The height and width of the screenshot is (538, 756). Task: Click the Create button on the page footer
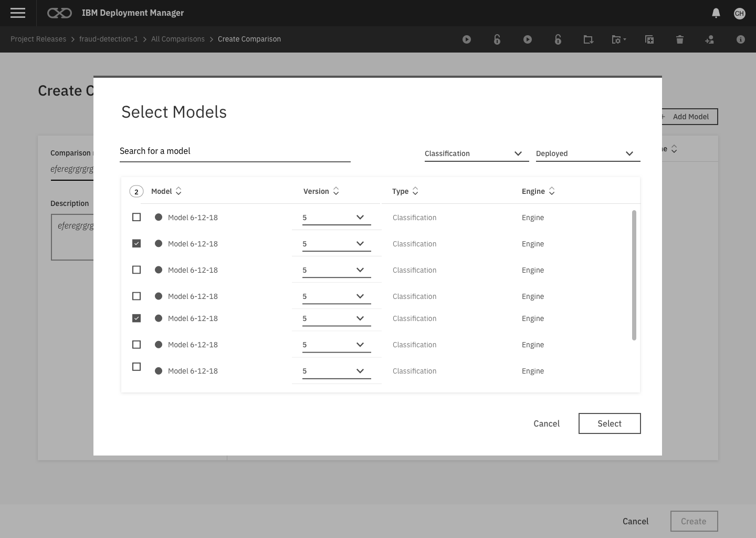694,521
